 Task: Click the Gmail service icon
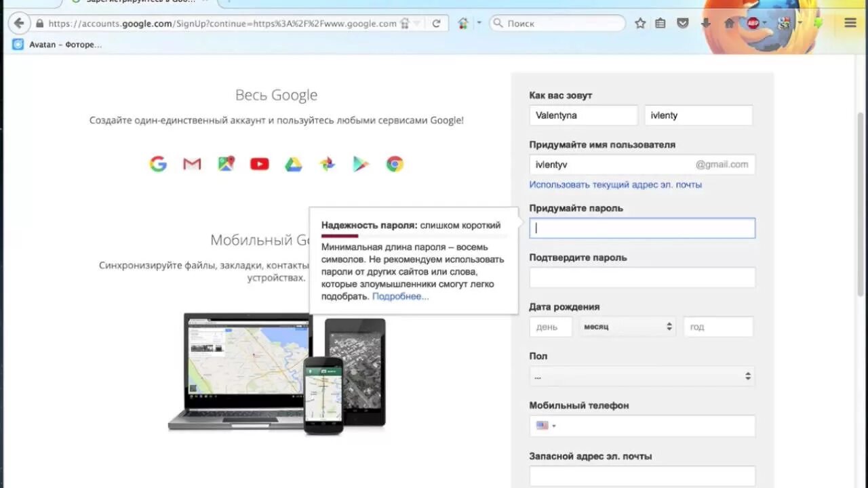[192, 164]
